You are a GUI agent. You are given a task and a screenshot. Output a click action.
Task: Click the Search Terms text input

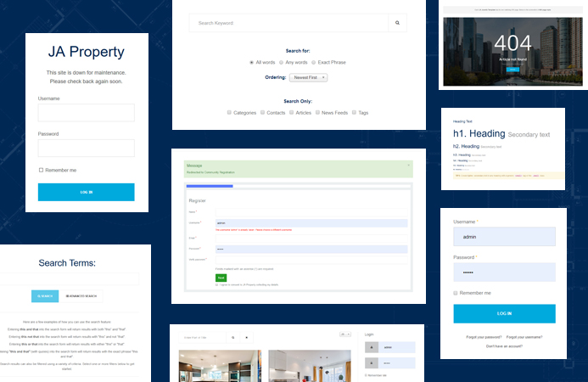click(x=70, y=278)
